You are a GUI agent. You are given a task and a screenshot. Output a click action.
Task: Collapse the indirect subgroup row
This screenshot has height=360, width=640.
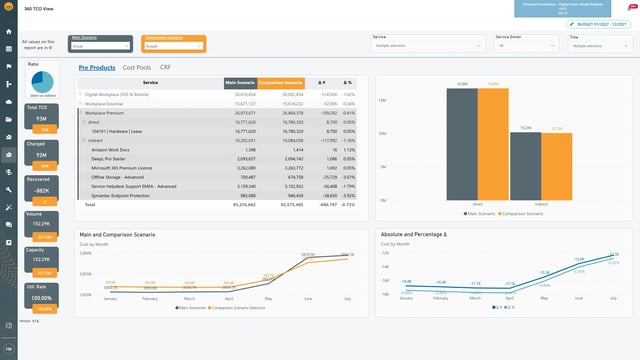pyautogui.click(x=84, y=140)
